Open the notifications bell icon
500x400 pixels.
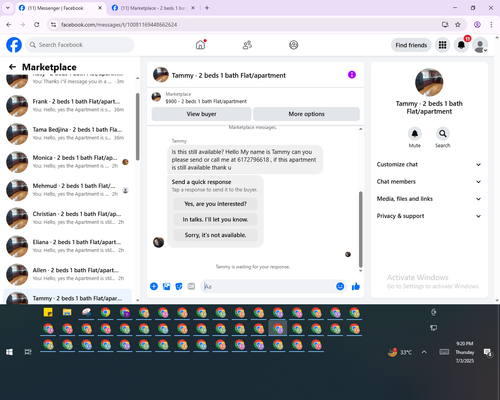tap(461, 45)
